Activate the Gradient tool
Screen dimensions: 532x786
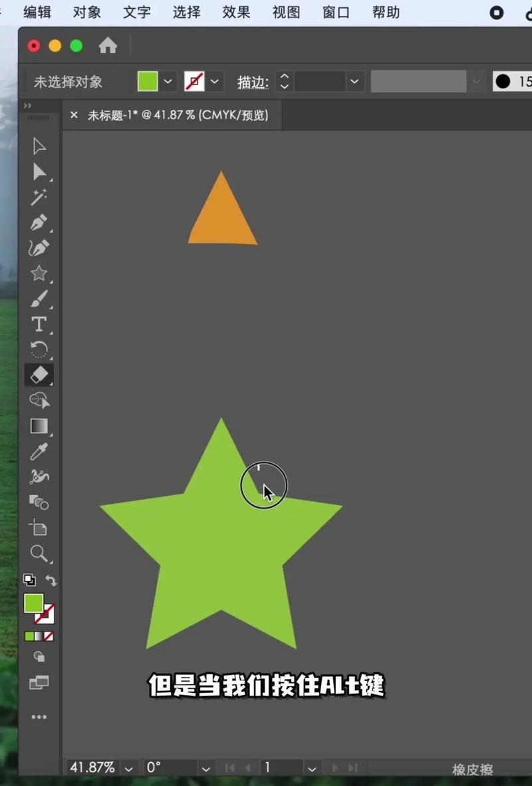coord(39,425)
